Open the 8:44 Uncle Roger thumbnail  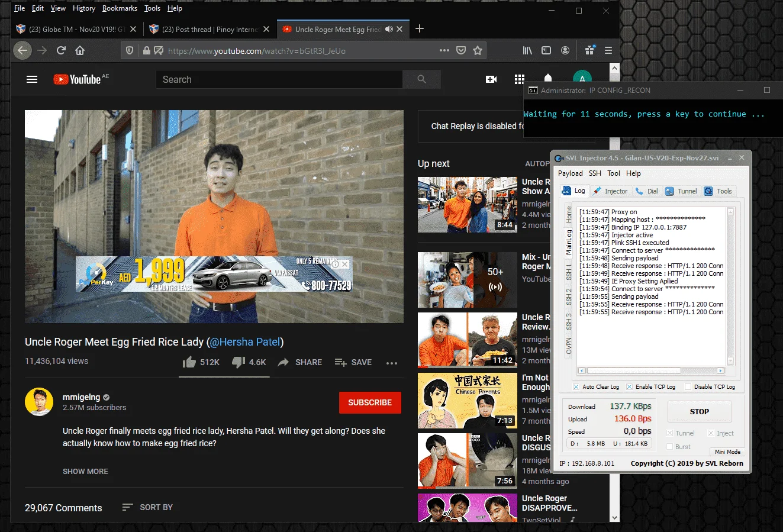coord(468,205)
